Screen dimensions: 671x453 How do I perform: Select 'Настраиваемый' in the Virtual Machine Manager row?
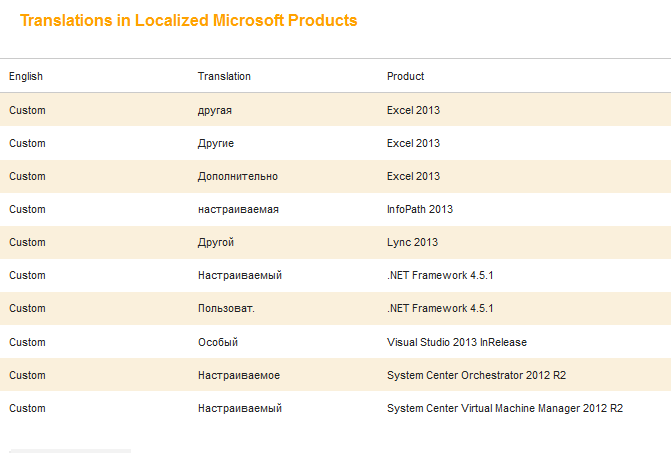[x=240, y=408]
